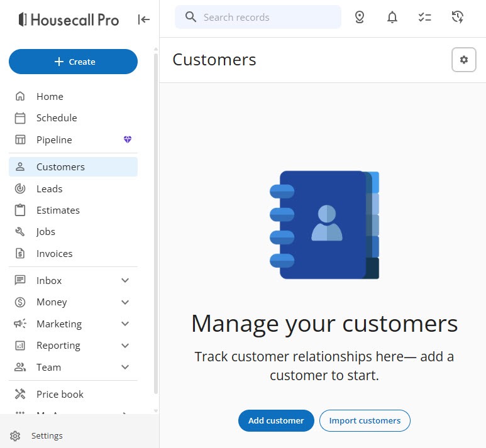Click the Reporting chart icon
This screenshot has height=448, width=486.
(20, 346)
